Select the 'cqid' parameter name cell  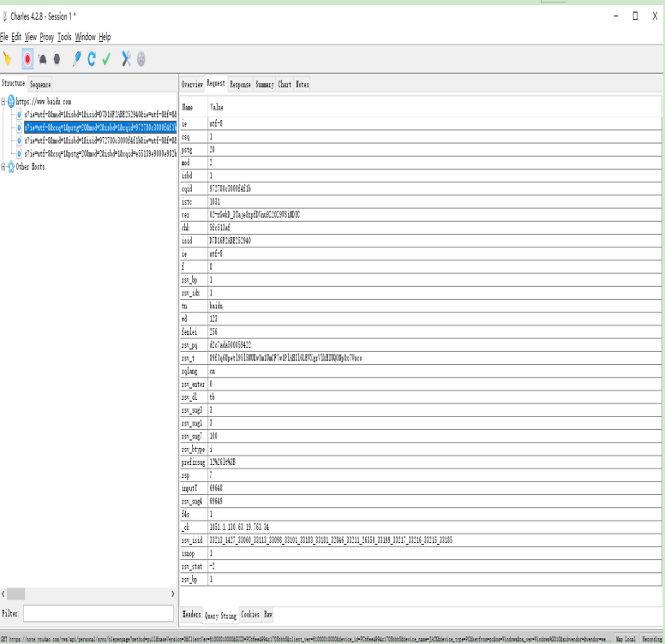point(194,188)
